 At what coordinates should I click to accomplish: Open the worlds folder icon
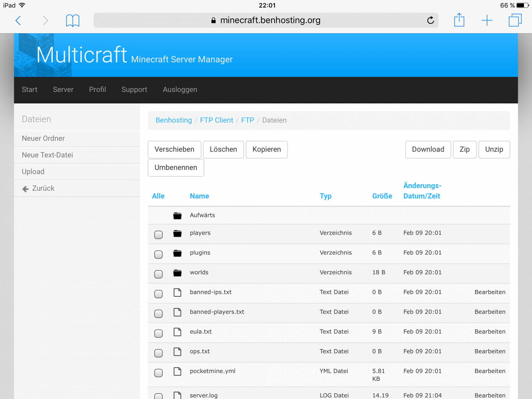177,273
